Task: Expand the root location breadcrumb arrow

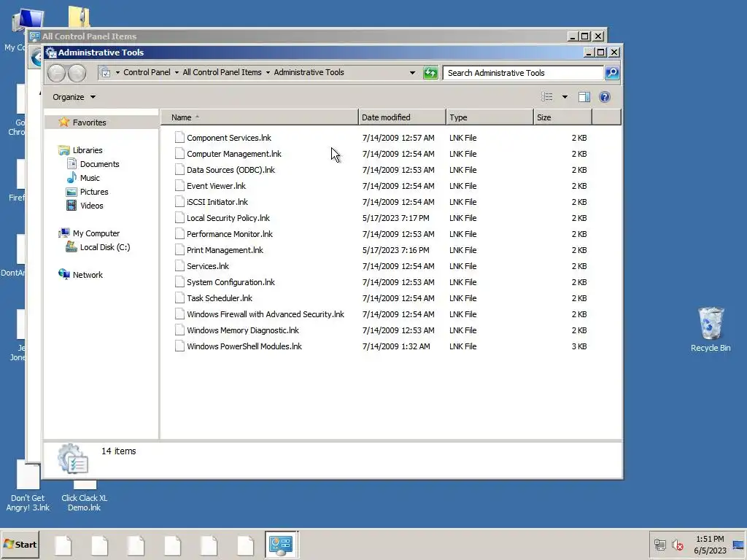Action: [117, 72]
